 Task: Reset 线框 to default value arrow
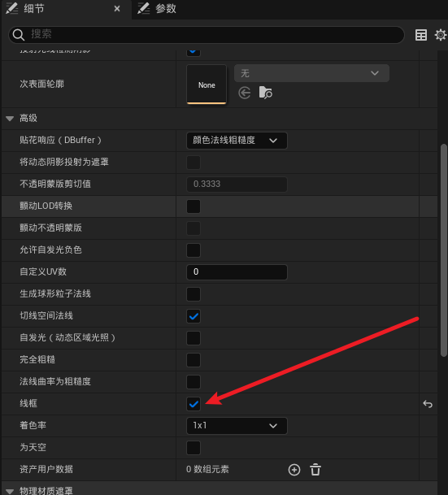pos(428,404)
